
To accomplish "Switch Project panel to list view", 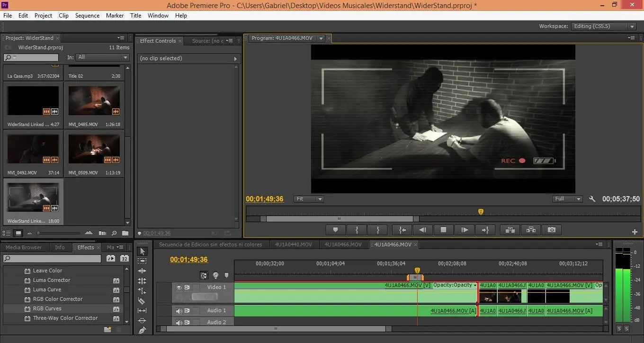I will click(7, 233).
